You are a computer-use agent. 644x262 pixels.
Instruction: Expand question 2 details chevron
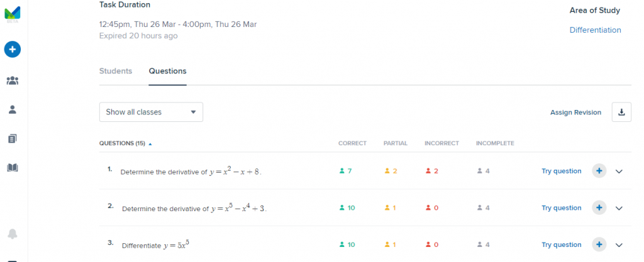click(x=619, y=208)
